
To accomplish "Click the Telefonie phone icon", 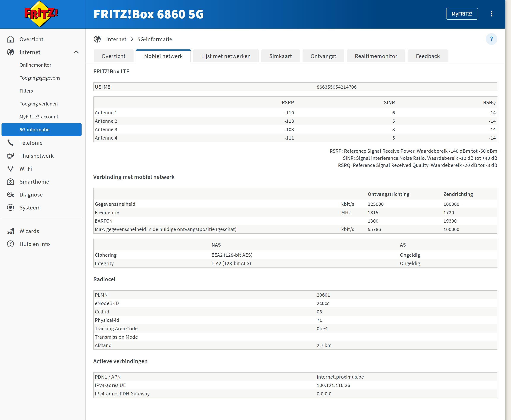I will pos(10,143).
